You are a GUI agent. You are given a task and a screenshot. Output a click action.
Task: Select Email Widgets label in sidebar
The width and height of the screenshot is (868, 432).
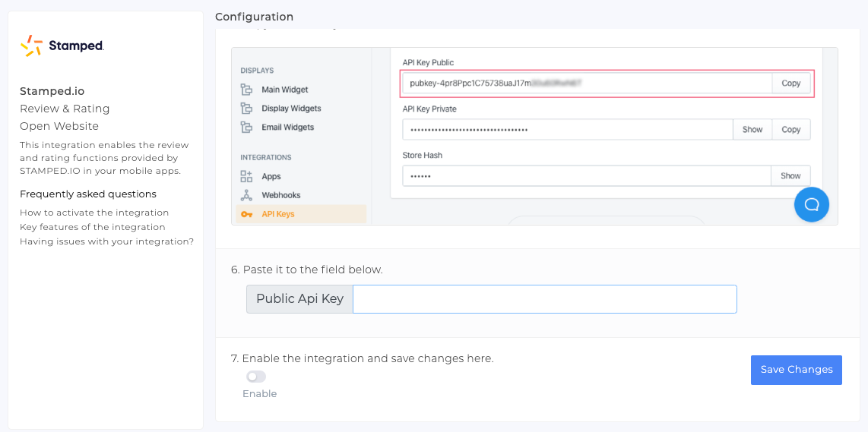288,128
